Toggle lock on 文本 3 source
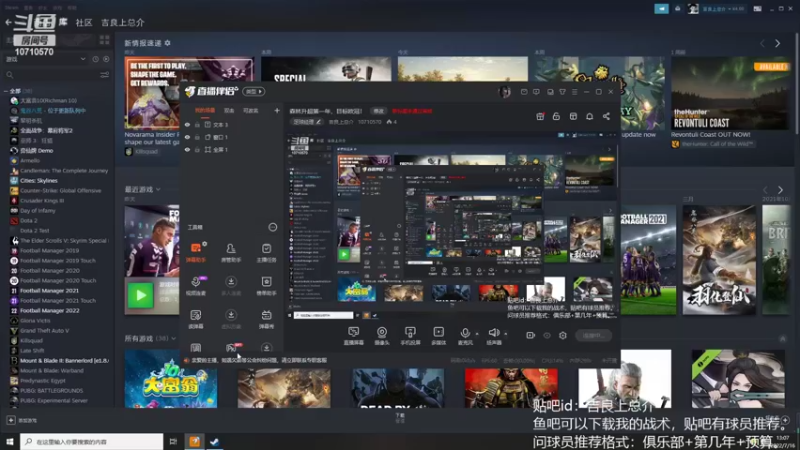800x450 pixels. pyautogui.click(x=197, y=124)
